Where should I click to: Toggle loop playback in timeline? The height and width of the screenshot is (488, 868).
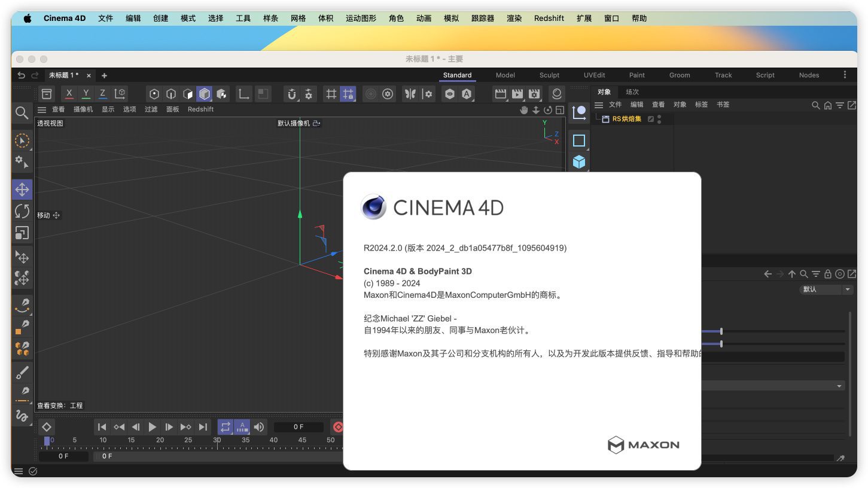(226, 427)
